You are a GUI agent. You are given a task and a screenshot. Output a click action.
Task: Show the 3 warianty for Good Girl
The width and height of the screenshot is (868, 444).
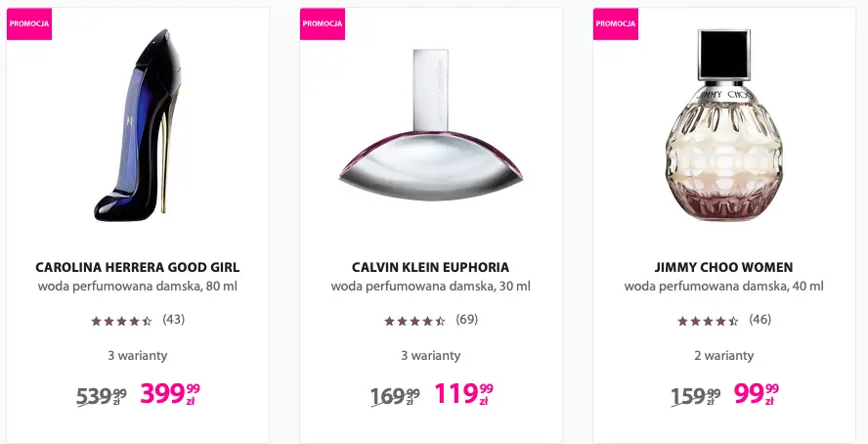[x=137, y=356]
